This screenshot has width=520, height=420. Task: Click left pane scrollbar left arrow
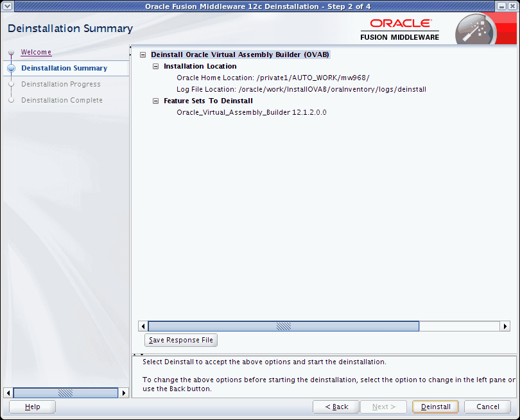(x=8, y=393)
